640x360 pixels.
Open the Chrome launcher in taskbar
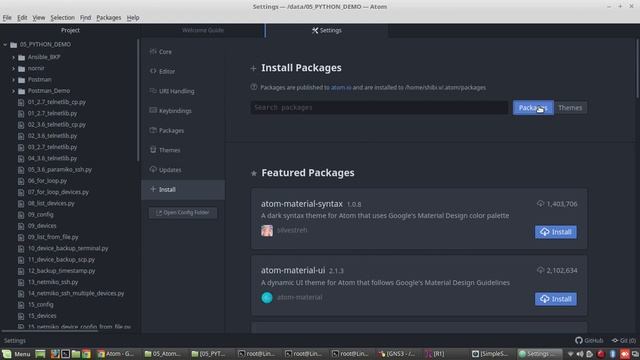point(86,354)
